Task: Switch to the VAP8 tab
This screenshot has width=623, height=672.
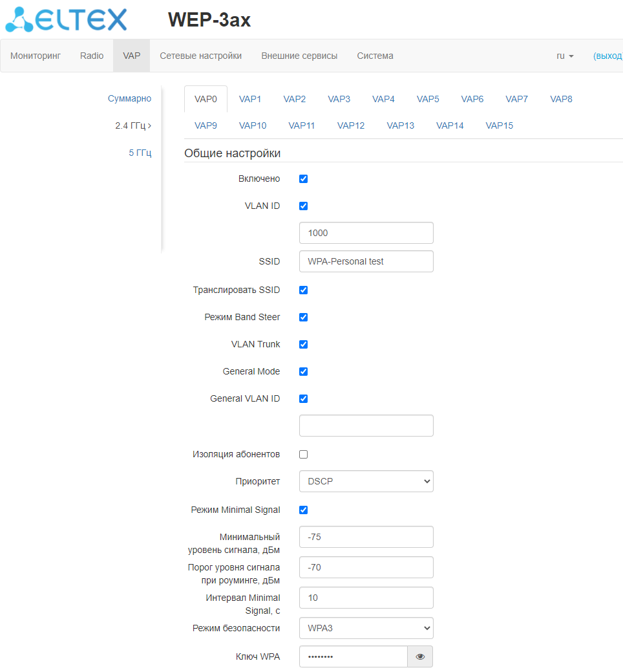Action: 562,99
